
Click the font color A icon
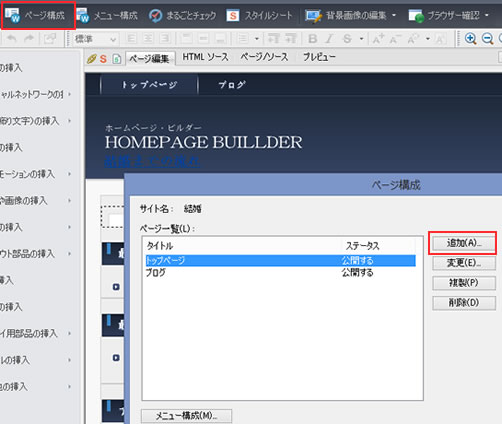(413, 39)
